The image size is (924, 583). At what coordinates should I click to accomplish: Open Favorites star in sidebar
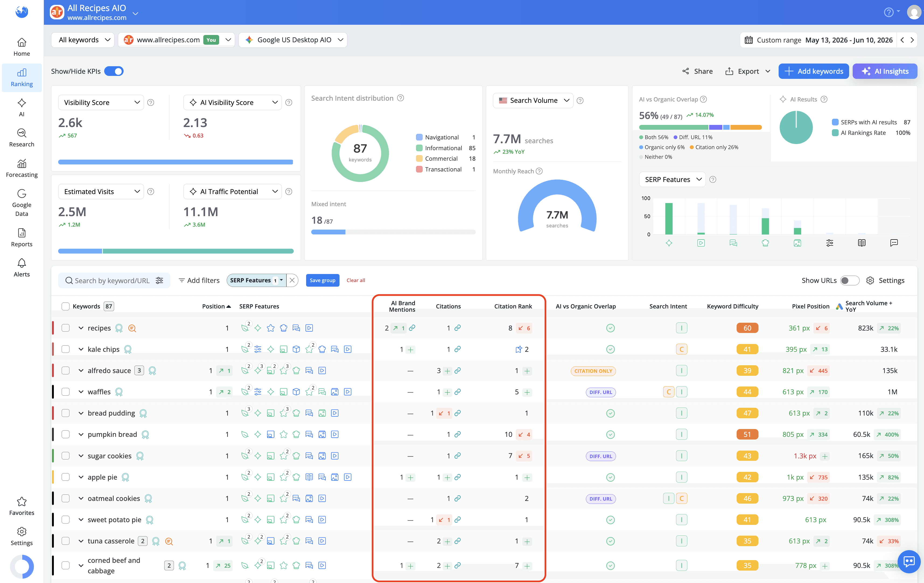pos(22,506)
